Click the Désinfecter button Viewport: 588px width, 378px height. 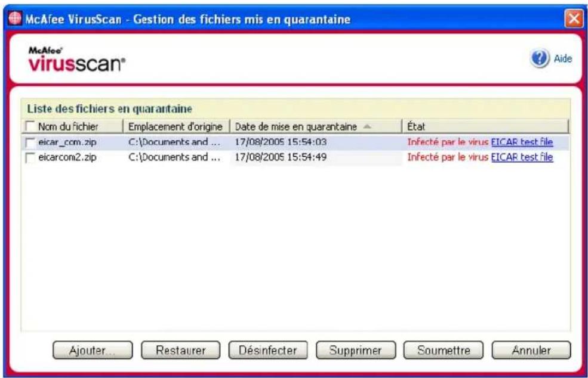coord(268,351)
